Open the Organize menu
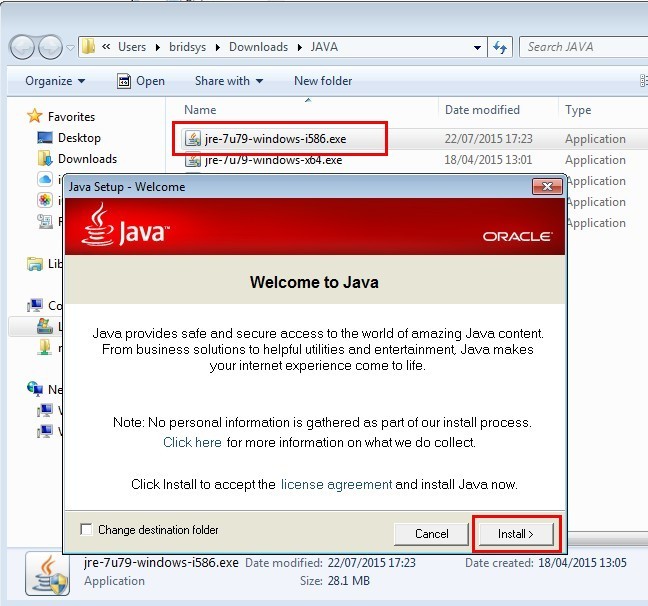This screenshot has width=648, height=606. coord(55,81)
